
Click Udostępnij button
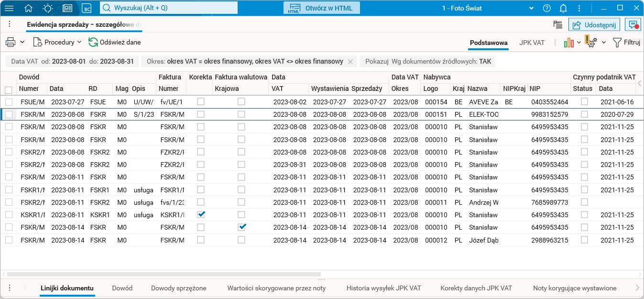[595, 24]
